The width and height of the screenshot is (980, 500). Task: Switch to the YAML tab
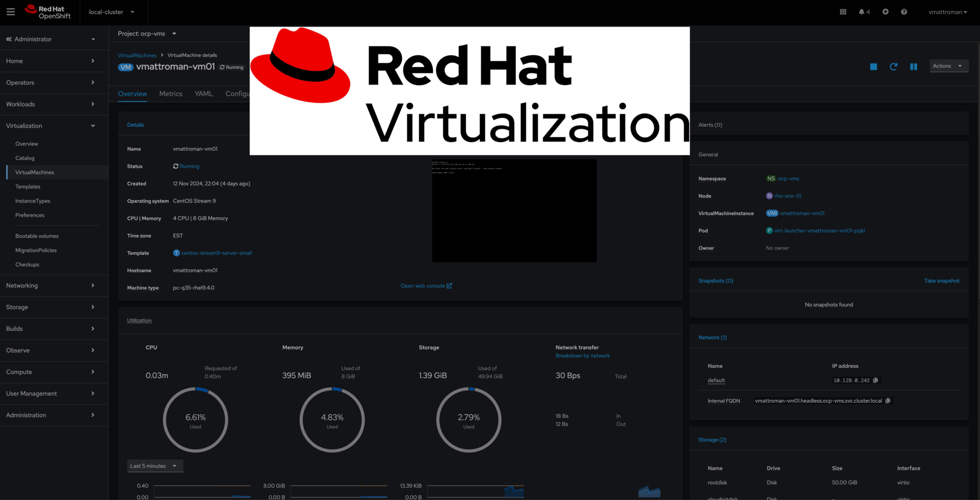click(x=203, y=94)
